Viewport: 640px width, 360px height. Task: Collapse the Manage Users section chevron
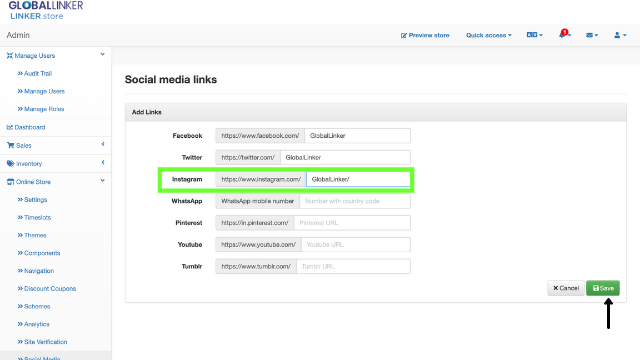[x=102, y=54]
